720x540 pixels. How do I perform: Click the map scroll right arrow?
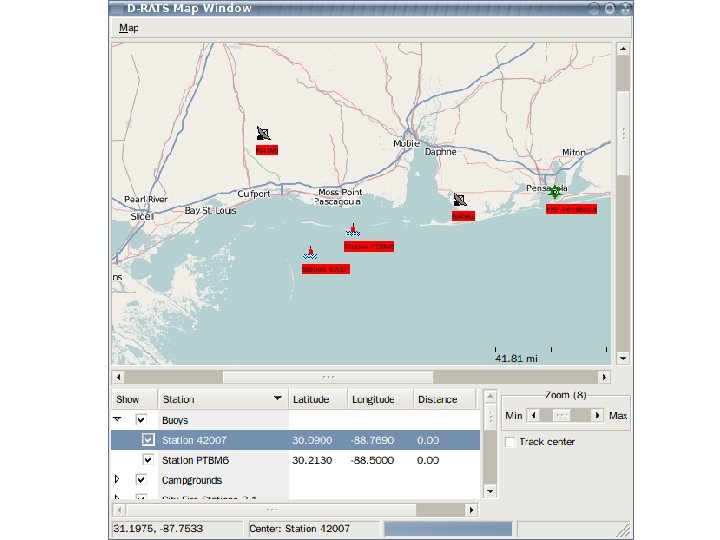(604, 377)
